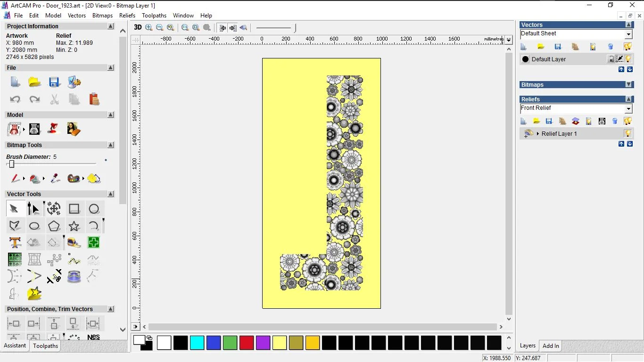Click the Save file icon
The image size is (644, 362).
click(54, 82)
